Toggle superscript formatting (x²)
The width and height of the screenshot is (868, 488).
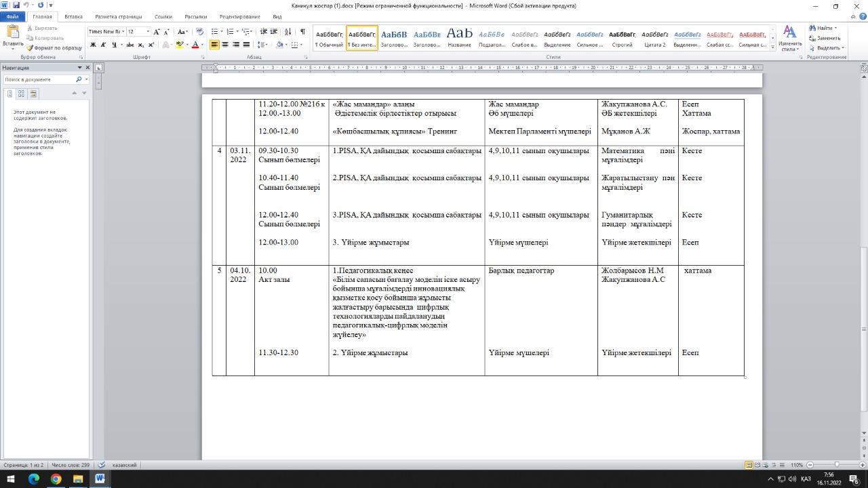point(151,45)
